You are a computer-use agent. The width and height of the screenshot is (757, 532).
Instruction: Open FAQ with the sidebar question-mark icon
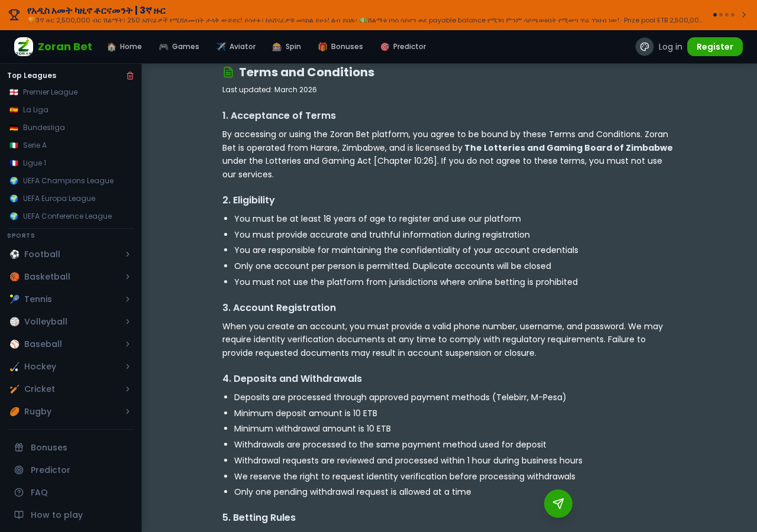point(19,492)
